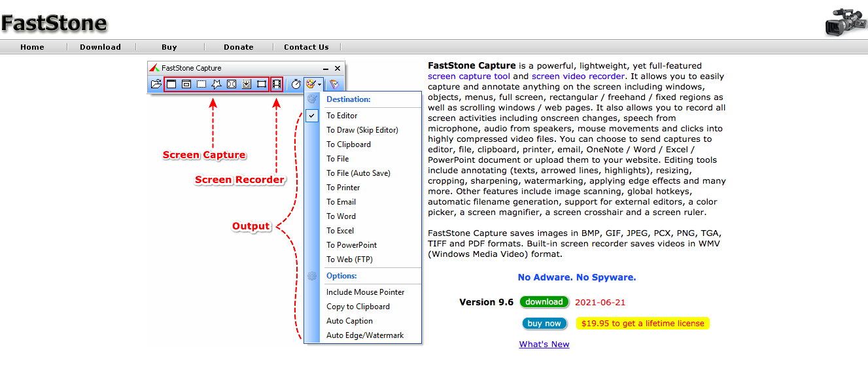Select Capture Full Screen icon
Screen dimensions: 868x370
pyautogui.click(x=232, y=84)
